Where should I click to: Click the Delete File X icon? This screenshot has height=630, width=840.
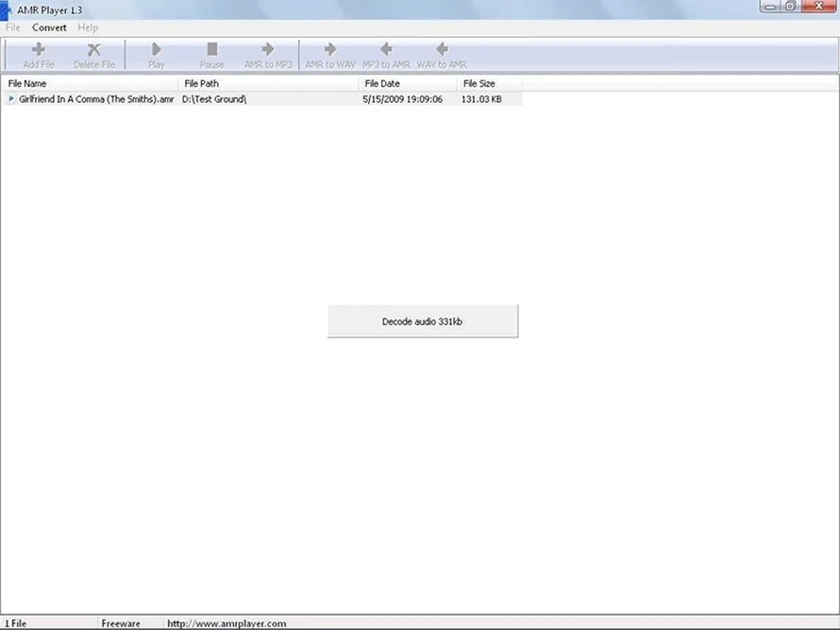click(93, 49)
